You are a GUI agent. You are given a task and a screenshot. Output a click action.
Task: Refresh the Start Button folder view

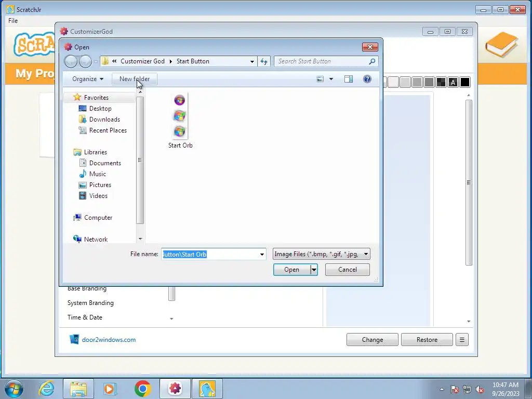coord(264,61)
